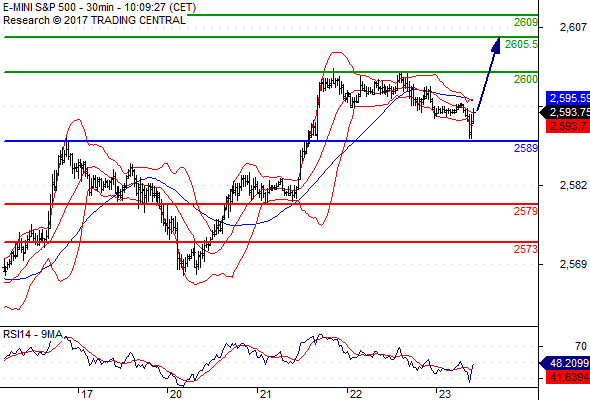Click the blue 48.2099 RSI value tag
The height and width of the screenshot is (400, 590).
tap(565, 363)
